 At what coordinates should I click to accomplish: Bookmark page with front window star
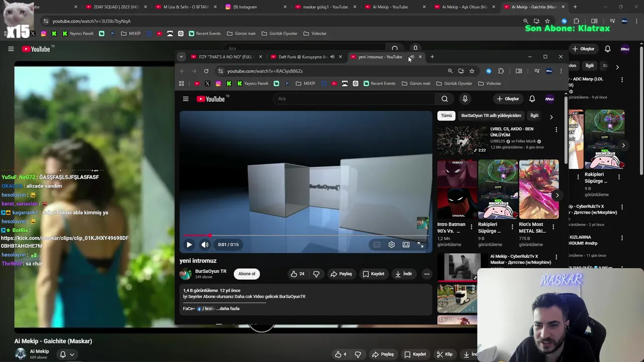pos(472,71)
